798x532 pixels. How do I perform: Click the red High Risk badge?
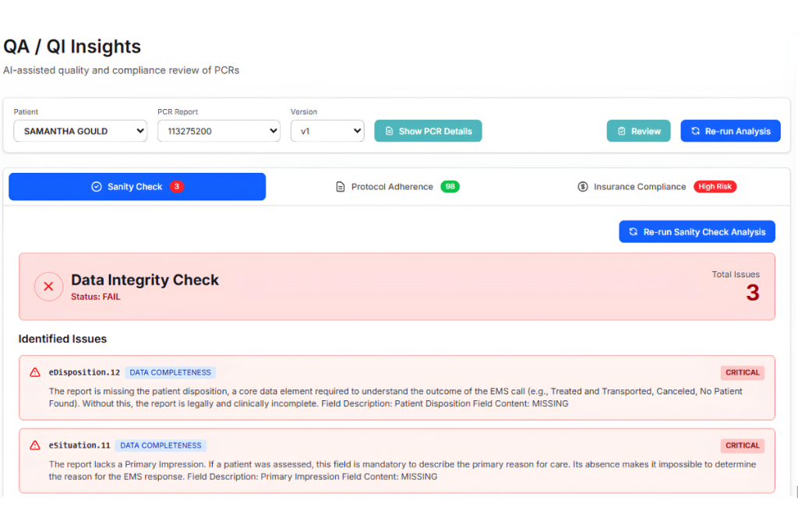coord(715,187)
